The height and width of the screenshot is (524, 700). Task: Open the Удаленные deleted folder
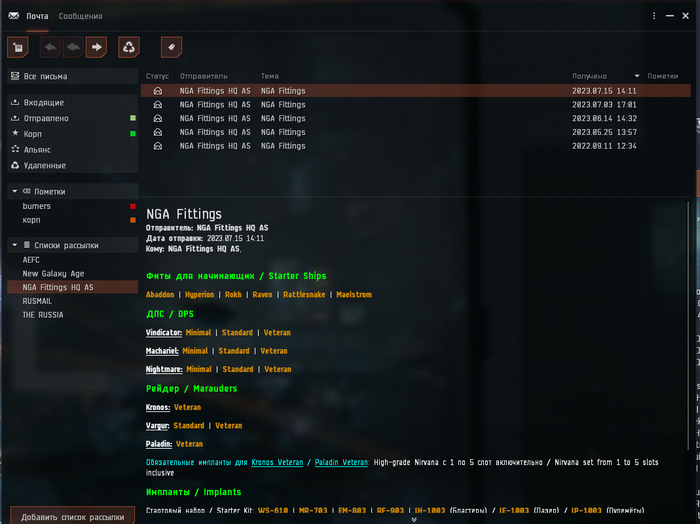click(73, 165)
